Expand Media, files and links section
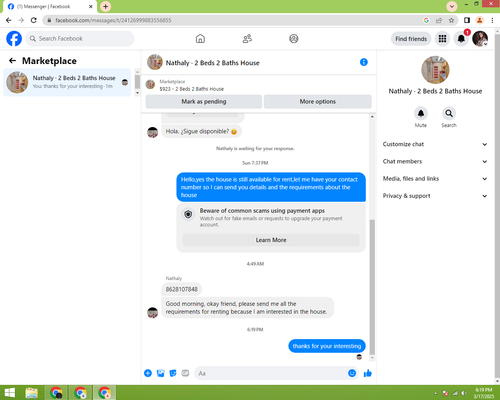This screenshot has width=500, height=400. (435, 179)
